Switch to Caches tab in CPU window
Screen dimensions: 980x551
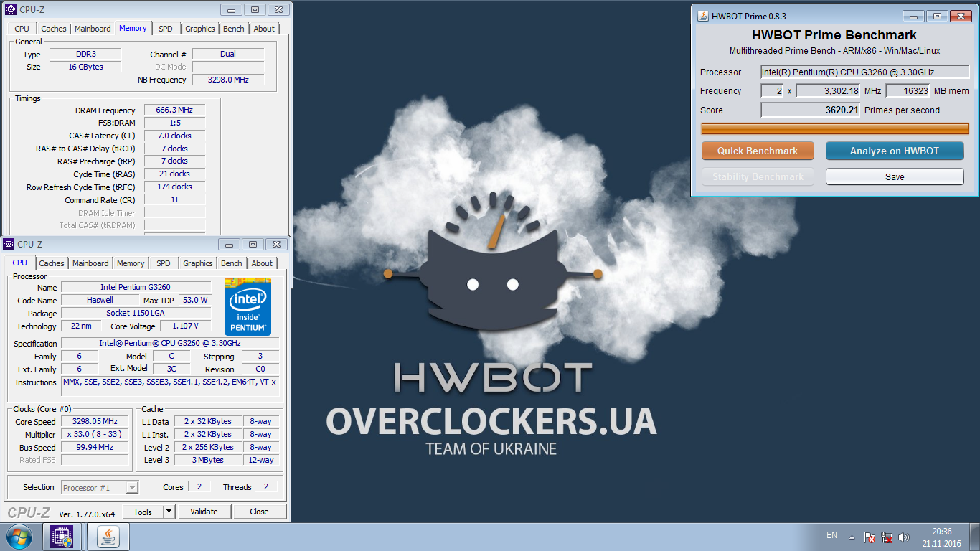[52, 263]
